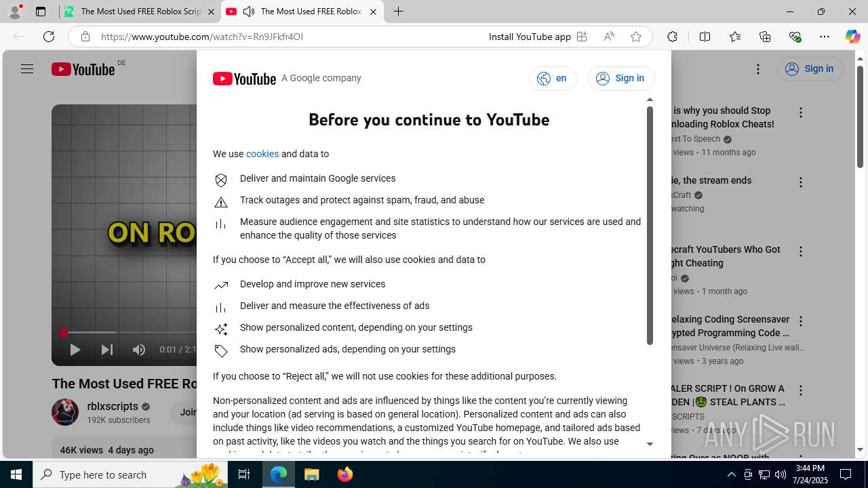Image resolution: width=868 pixels, height=488 pixels.
Task: Open the cookies link
Action: (x=262, y=154)
